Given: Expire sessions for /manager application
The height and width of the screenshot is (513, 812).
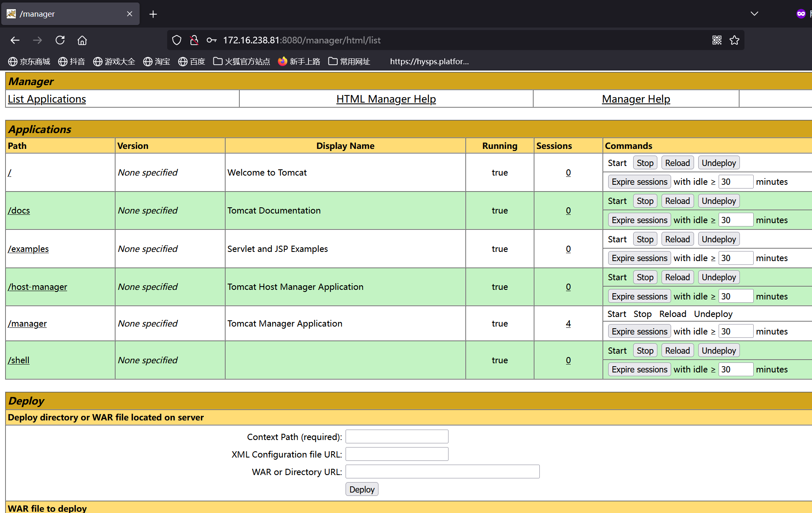Looking at the screenshot, I should (x=639, y=331).
